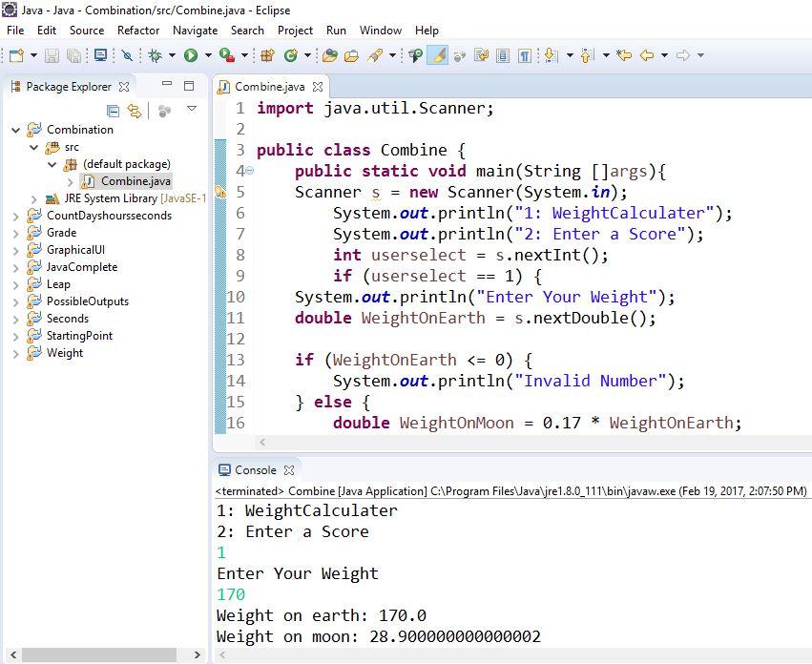
Task: Open the Package Explorer view menu triangle
Action: [191, 111]
